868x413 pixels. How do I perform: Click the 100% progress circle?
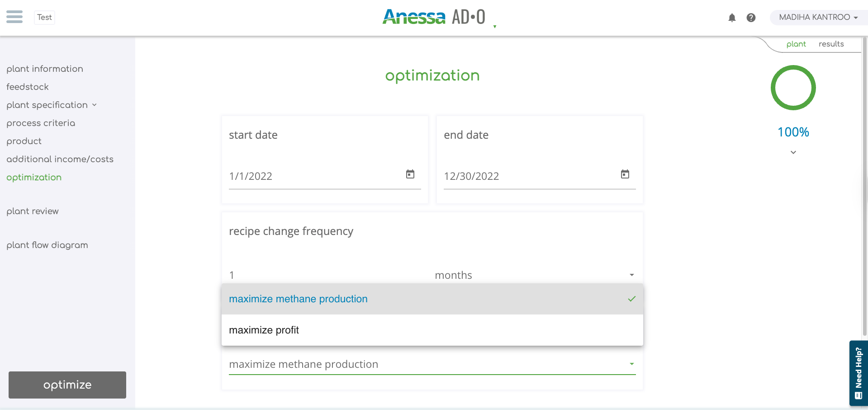click(793, 88)
